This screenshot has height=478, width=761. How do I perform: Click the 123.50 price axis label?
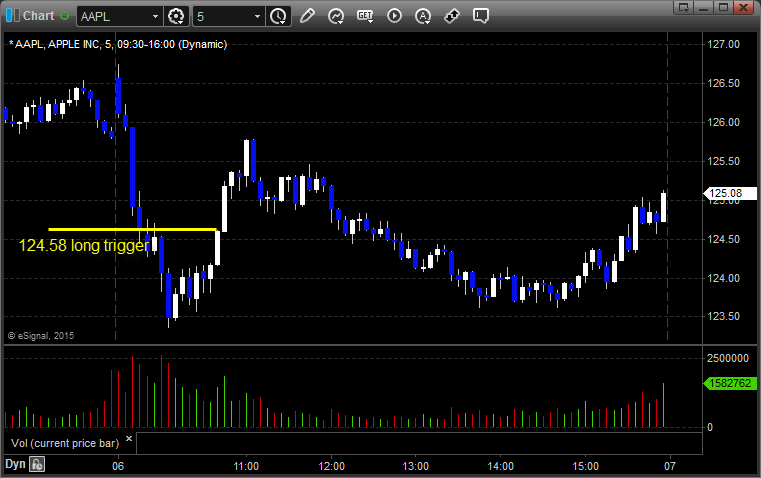pos(724,316)
